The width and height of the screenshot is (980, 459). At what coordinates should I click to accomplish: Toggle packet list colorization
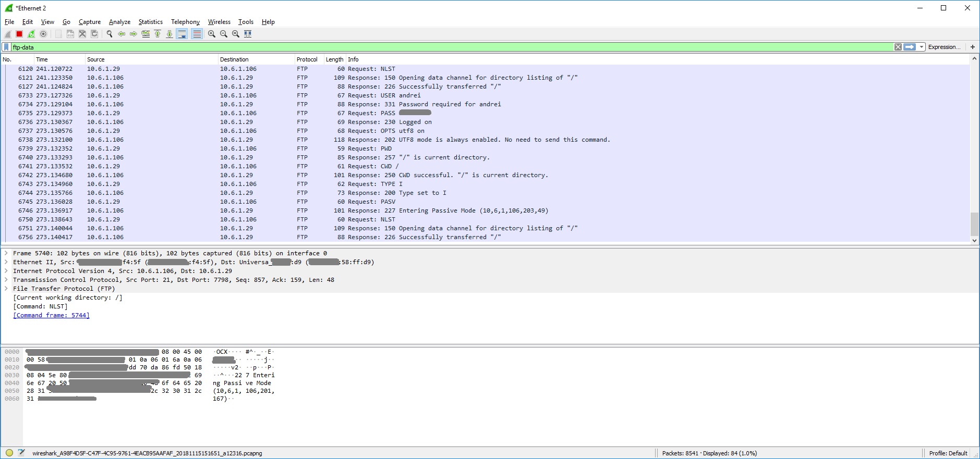click(197, 34)
